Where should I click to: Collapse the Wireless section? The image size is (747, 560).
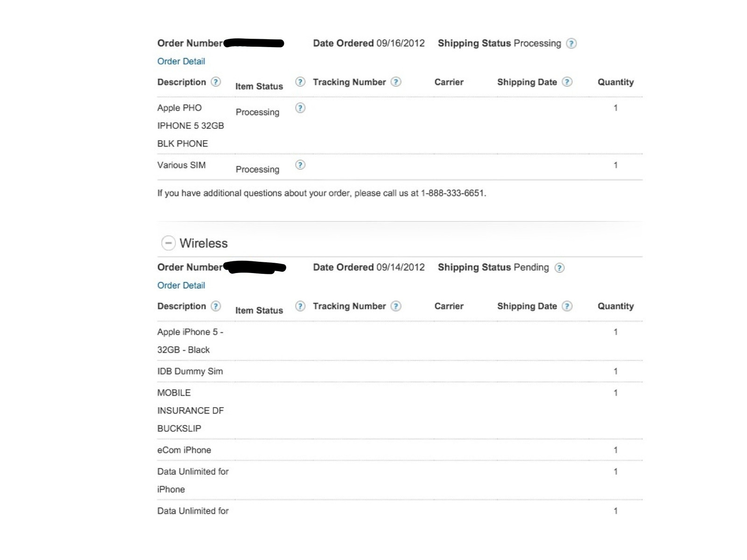click(168, 243)
